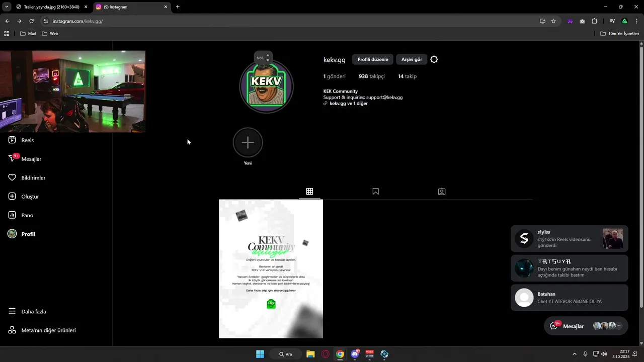The height and width of the screenshot is (362, 644).
Task: Open the KEKV Community post thumbnail
Action: coord(271,269)
